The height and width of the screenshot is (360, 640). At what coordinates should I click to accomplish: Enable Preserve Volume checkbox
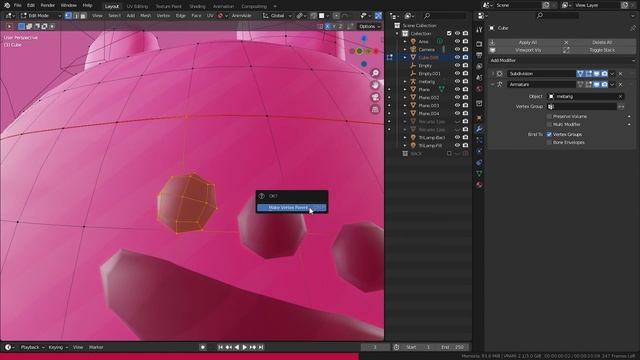pos(549,117)
